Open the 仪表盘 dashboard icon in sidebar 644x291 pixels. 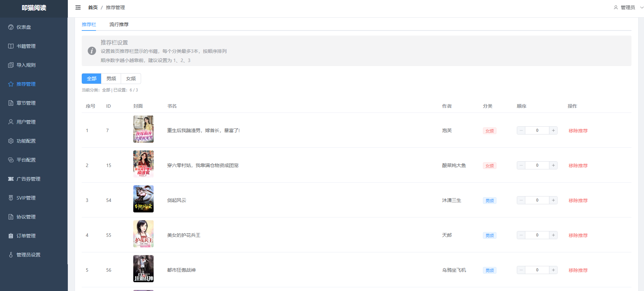[11, 27]
